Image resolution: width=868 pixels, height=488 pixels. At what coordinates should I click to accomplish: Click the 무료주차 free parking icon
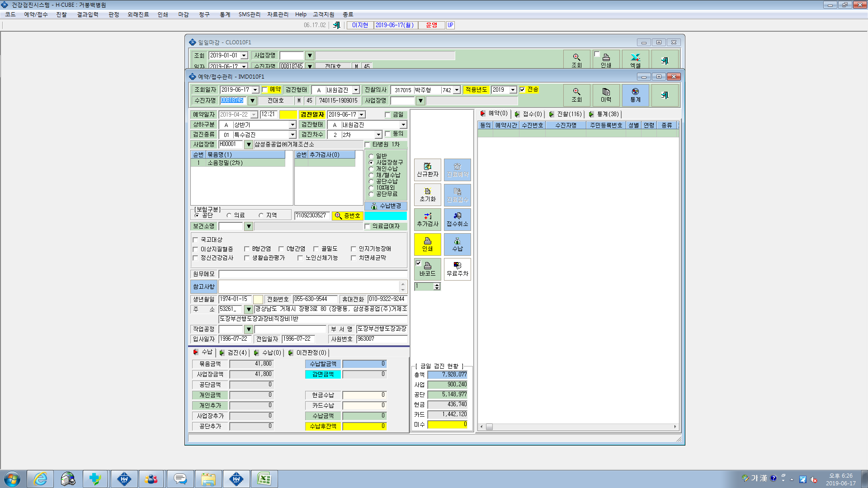457,269
